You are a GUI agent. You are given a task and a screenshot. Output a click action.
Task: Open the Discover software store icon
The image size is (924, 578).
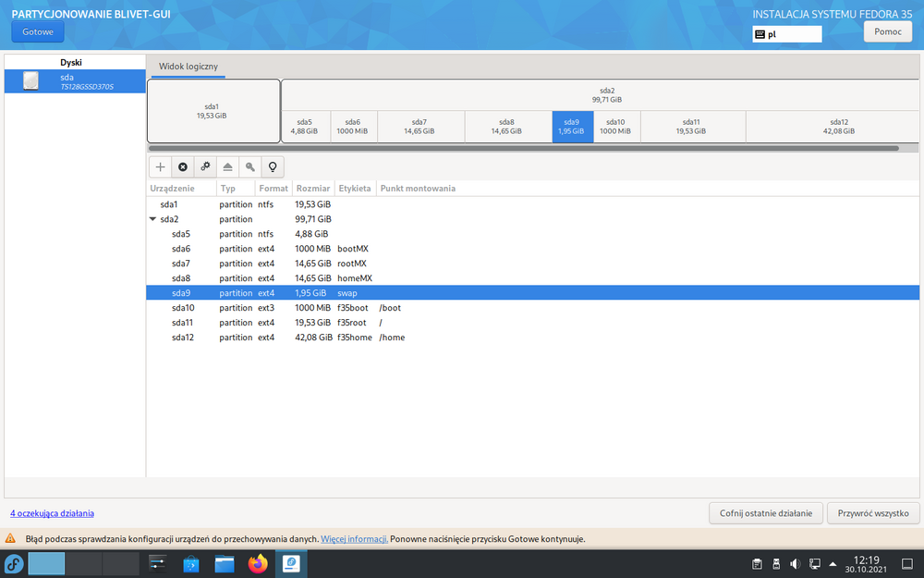click(191, 564)
